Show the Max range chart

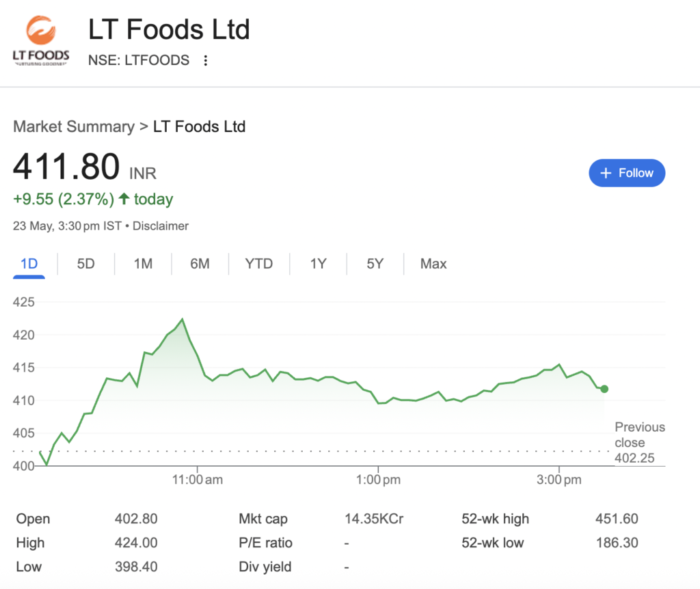click(x=433, y=264)
